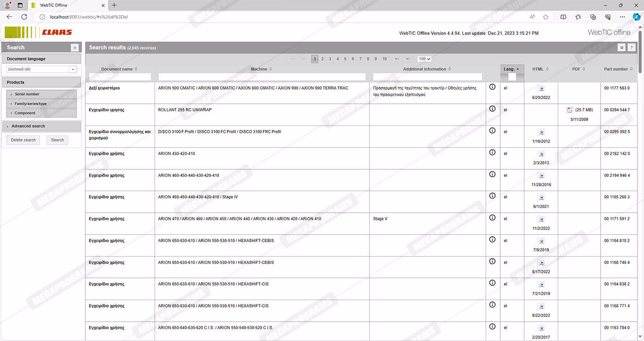Refresh the WebTIC page

tap(24, 17)
